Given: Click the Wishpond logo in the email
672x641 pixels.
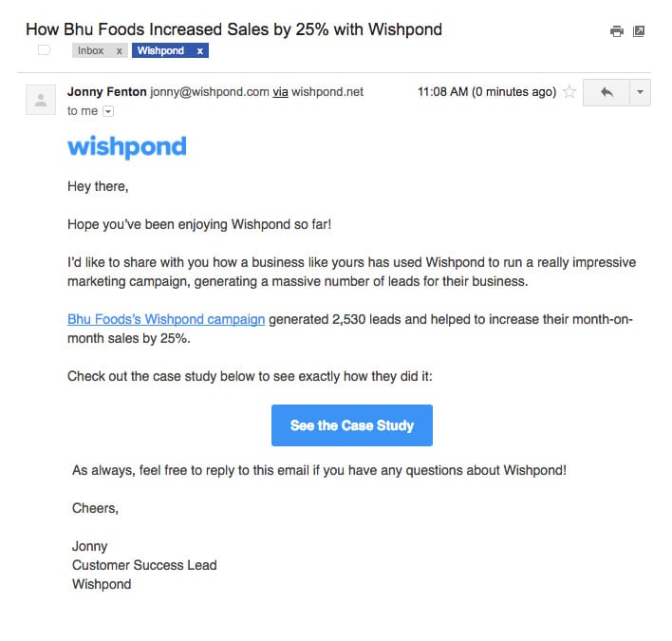Looking at the screenshot, I should [127, 146].
